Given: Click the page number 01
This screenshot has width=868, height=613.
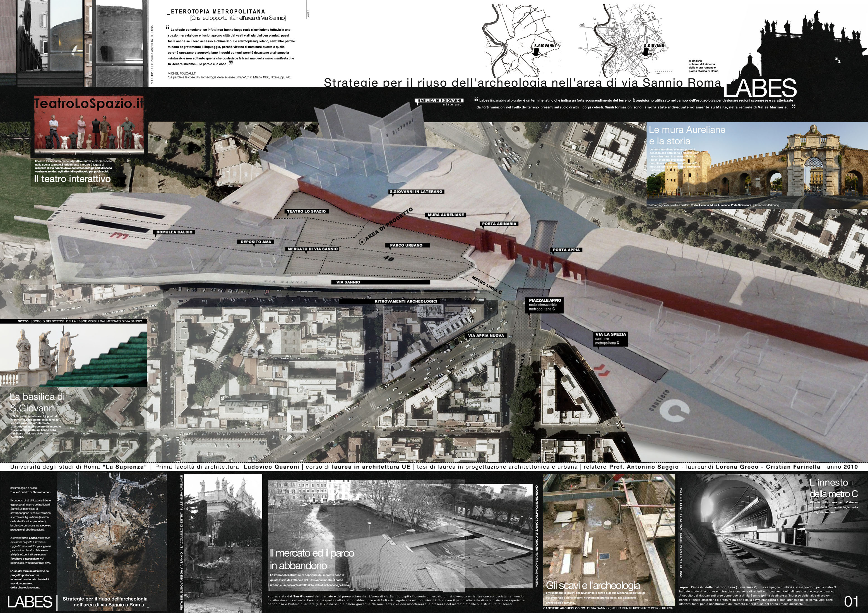Looking at the screenshot, I should pos(851,601).
